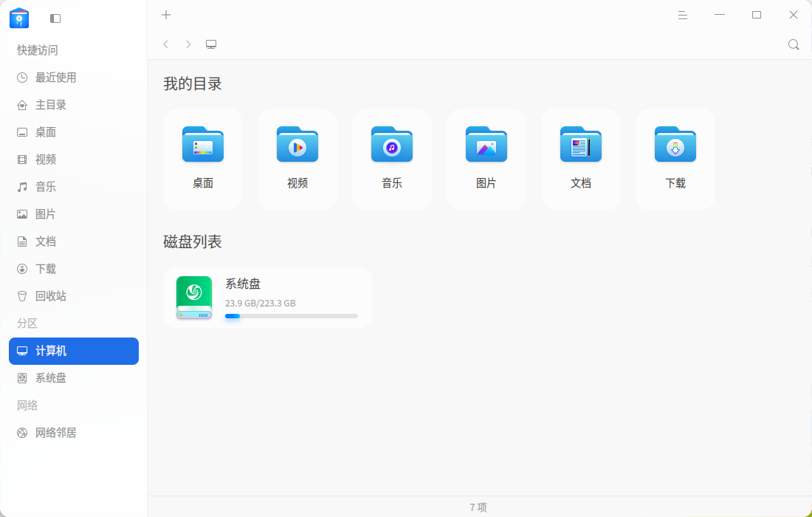Open search with magnifier icon

(x=794, y=44)
